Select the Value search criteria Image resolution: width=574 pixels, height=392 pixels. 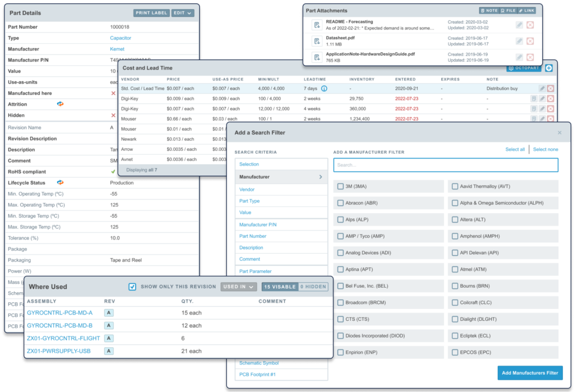point(245,213)
